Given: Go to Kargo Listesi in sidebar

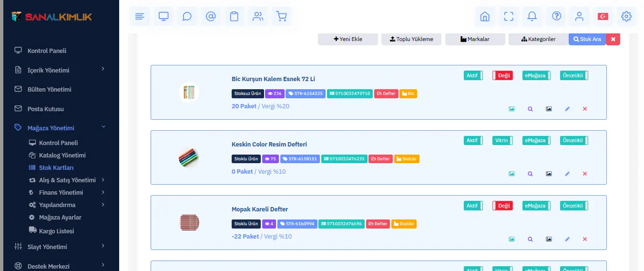Looking at the screenshot, I should pyautogui.click(x=56, y=231).
